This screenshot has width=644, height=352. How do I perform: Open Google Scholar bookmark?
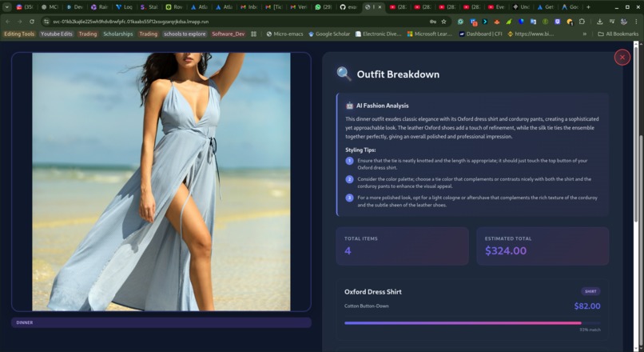[329, 34]
